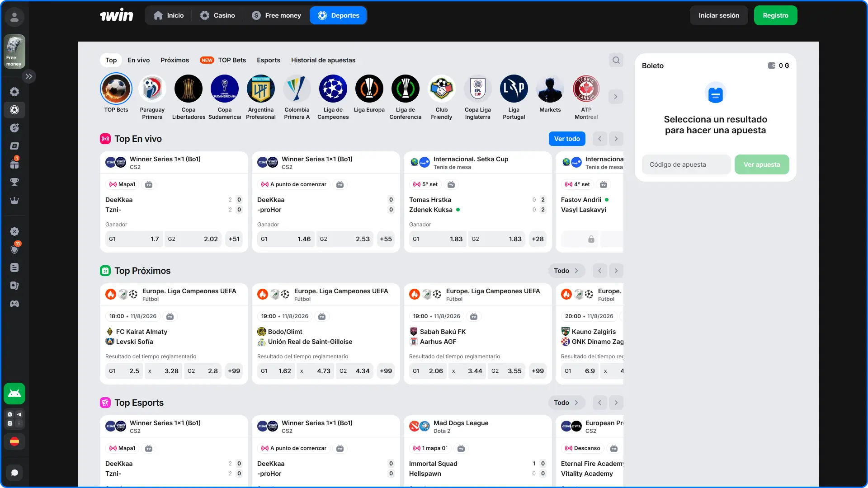Image resolution: width=868 pixels, height=488 pixels.
Task: Go to Inicio in top navigation
Action: (169, 15)
